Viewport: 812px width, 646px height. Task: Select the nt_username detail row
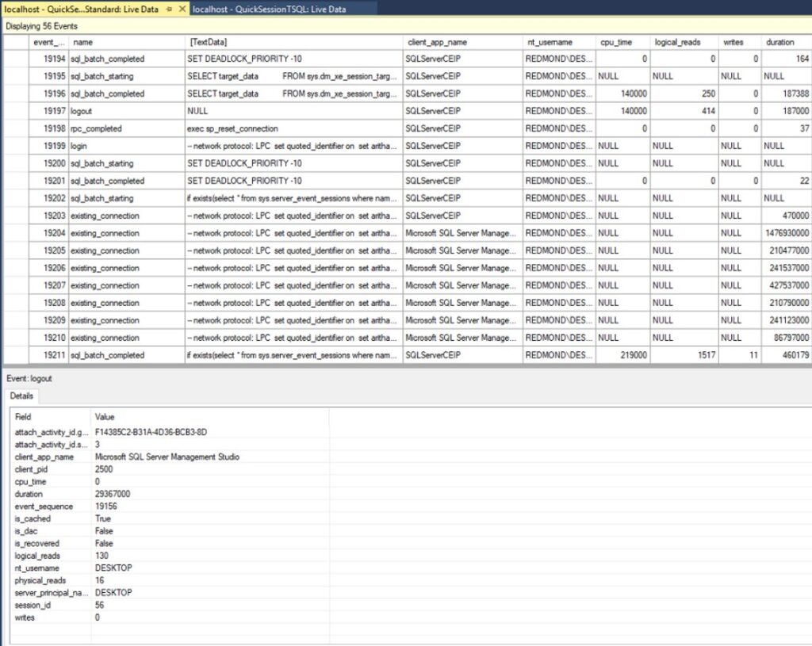pos(170,568)
